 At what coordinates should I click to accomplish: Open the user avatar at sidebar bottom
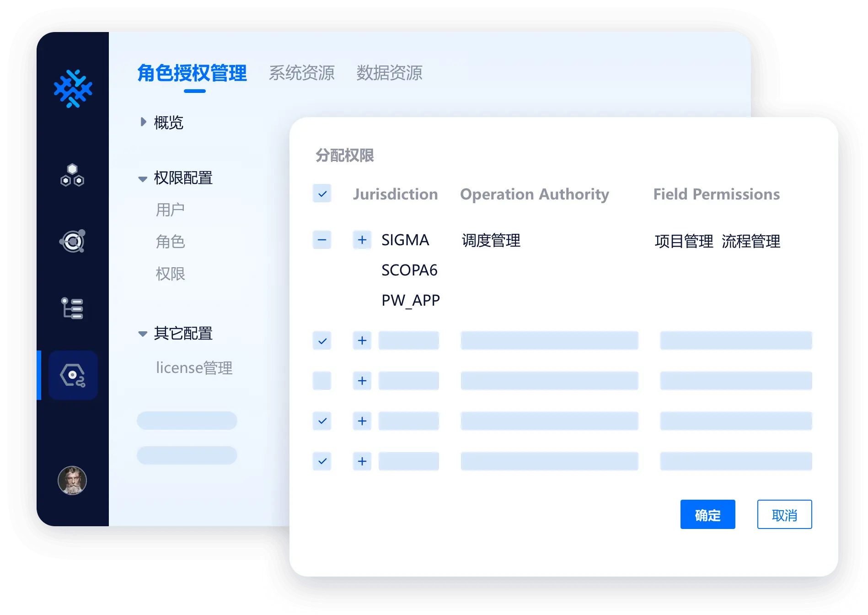73,481
